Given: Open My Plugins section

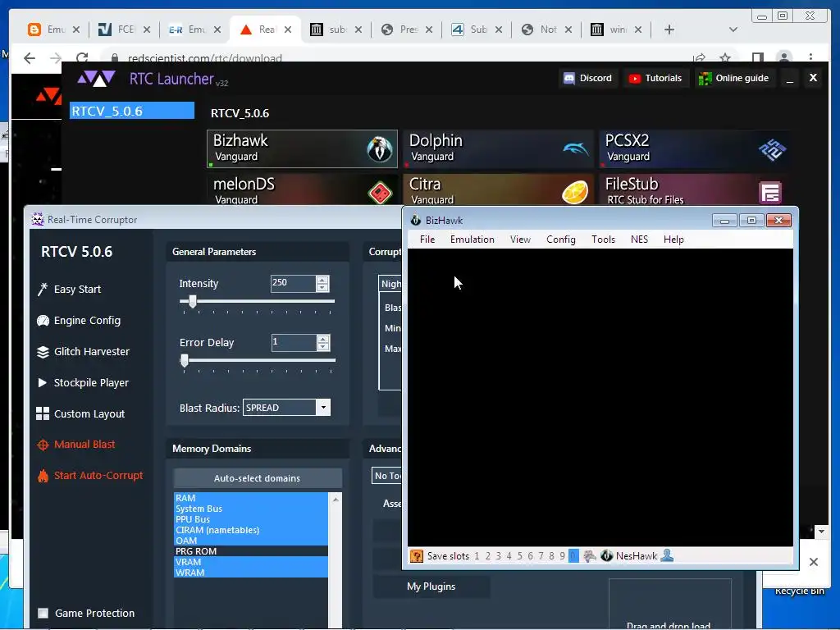Looking at the screenshot, I should pyautogui.click(x=431, y=586).
